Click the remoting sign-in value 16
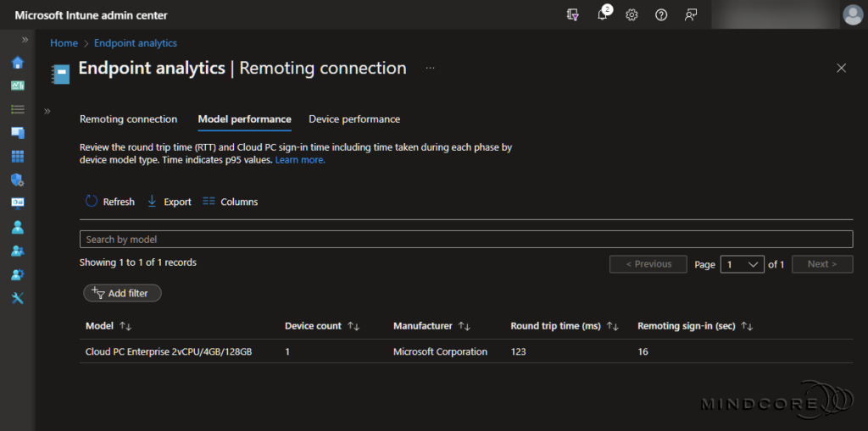The height and width of the screenshot is (431, 868). coord(643,351)
